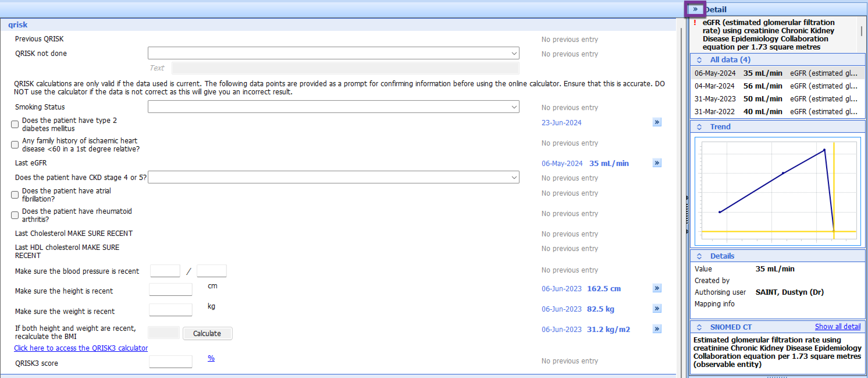Open the Smoking Status dropdown

tap(333, 107)
